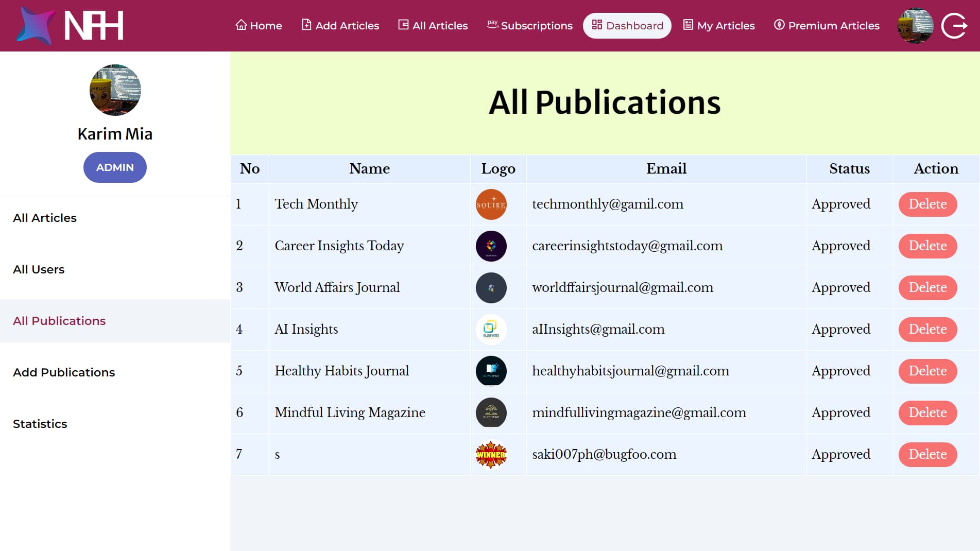The height and width of the screenshot is (551, 980).
Task: Delete the World Affairs Journal publication
Action: [x=927, y=288]
